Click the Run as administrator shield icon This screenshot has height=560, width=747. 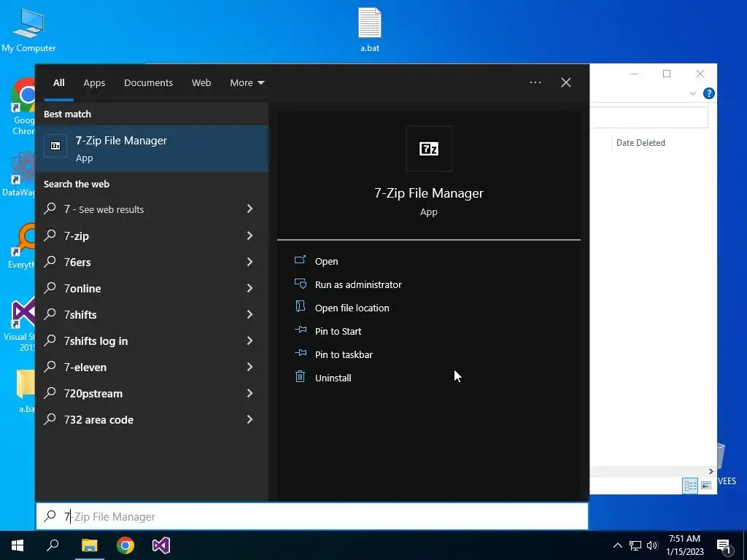(x=300, y=284)
